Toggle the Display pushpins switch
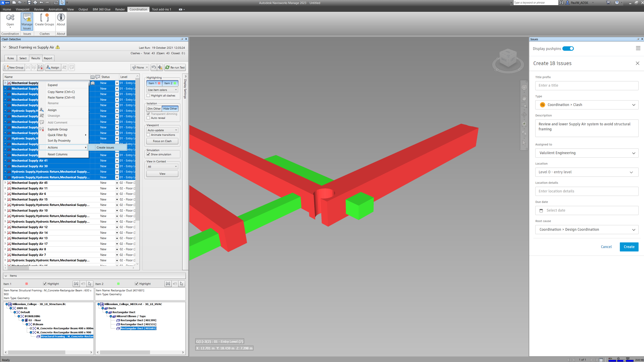 (x=568, y=49)
